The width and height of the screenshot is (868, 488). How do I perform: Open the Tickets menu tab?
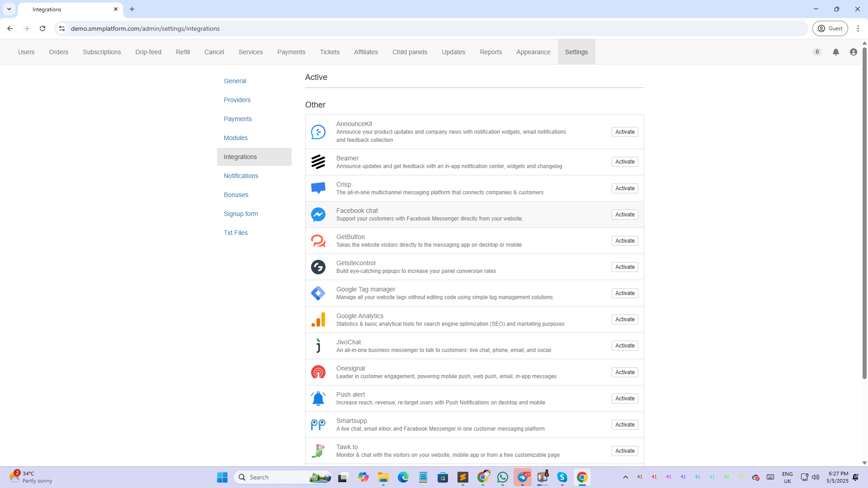click(x=330, y=52)
